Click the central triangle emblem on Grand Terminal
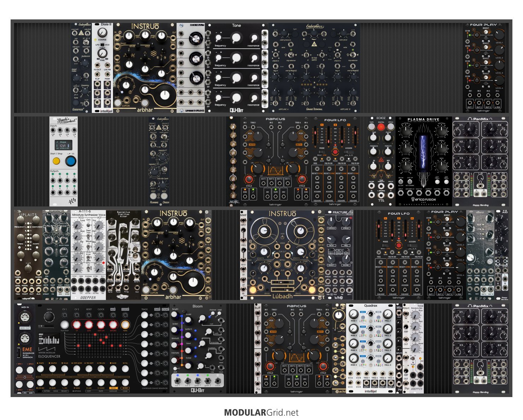Screen dimensions: 523x420 [314, 44]
